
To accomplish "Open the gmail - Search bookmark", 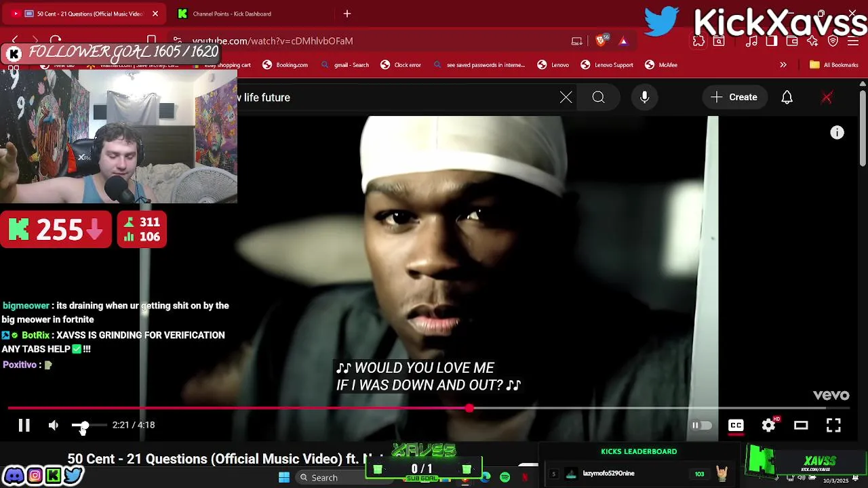I will pos(345,65).
